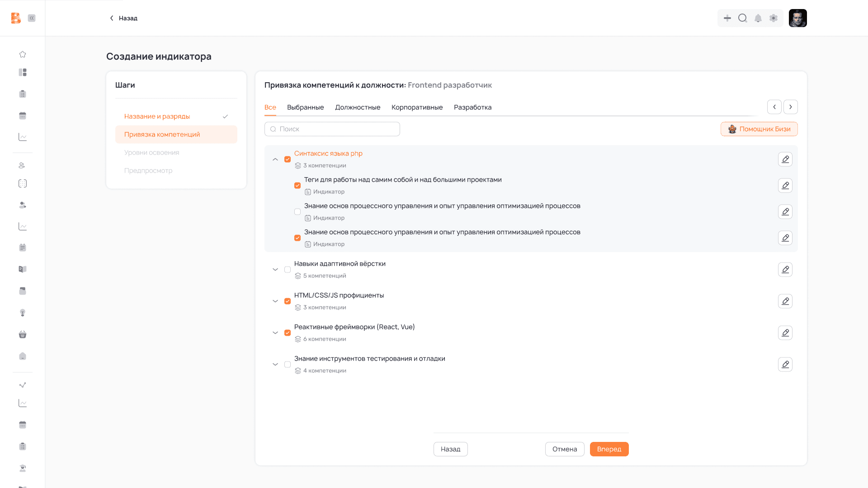Image resolution: width=868 pixels, height=488 pixels.
Task: Check the Знание инструментов тестирования и отладки checkbox
Action: (x=288, y=365)
